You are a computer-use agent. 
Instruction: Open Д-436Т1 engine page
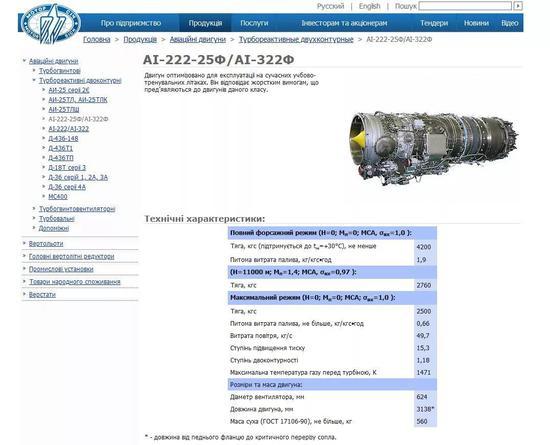click(x=61, y=148)
